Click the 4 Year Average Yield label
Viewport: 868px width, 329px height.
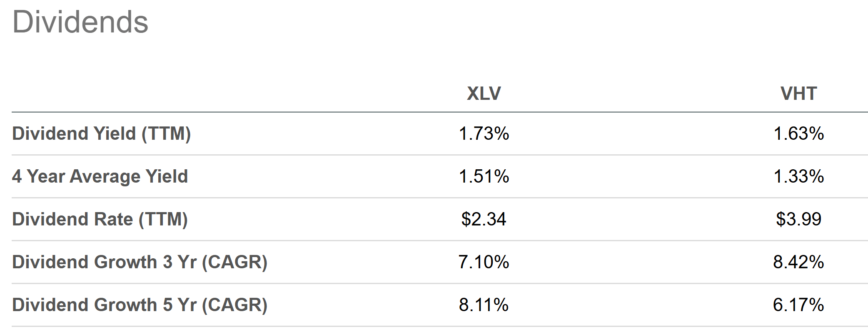pos(100,176)
